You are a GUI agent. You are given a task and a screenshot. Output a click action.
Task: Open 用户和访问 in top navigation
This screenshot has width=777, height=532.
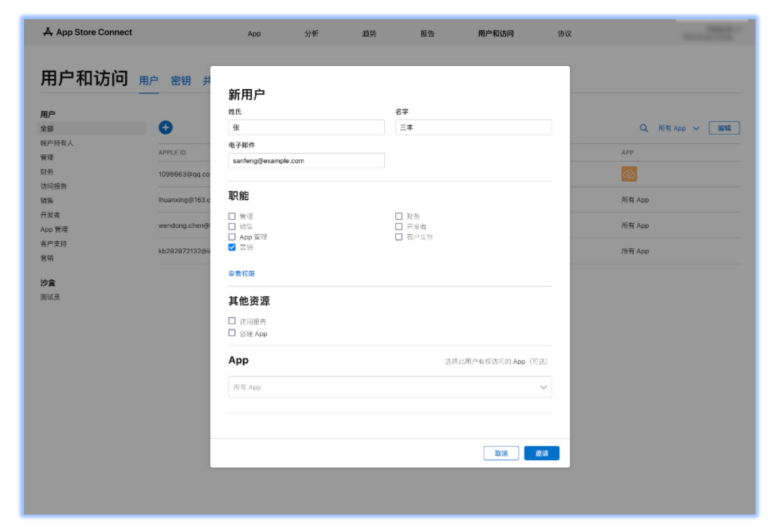point(496,34)
